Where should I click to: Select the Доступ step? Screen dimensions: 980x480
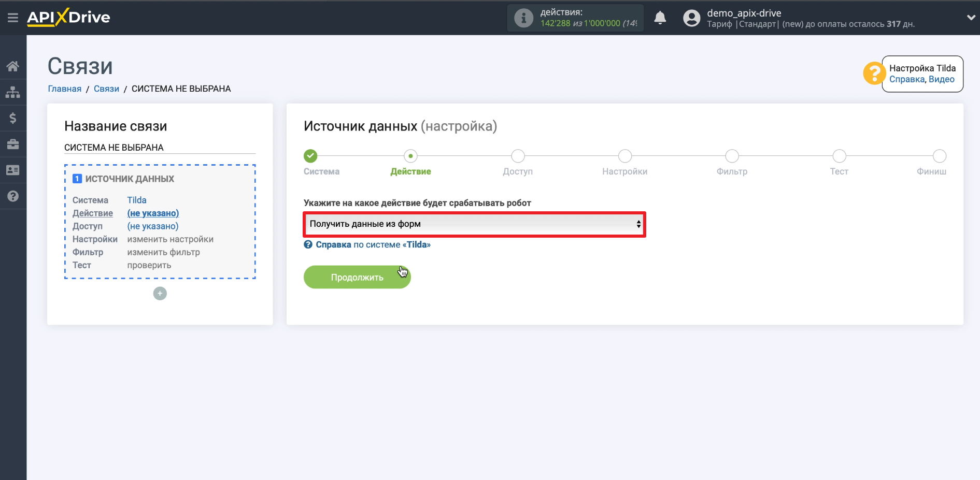518,156
